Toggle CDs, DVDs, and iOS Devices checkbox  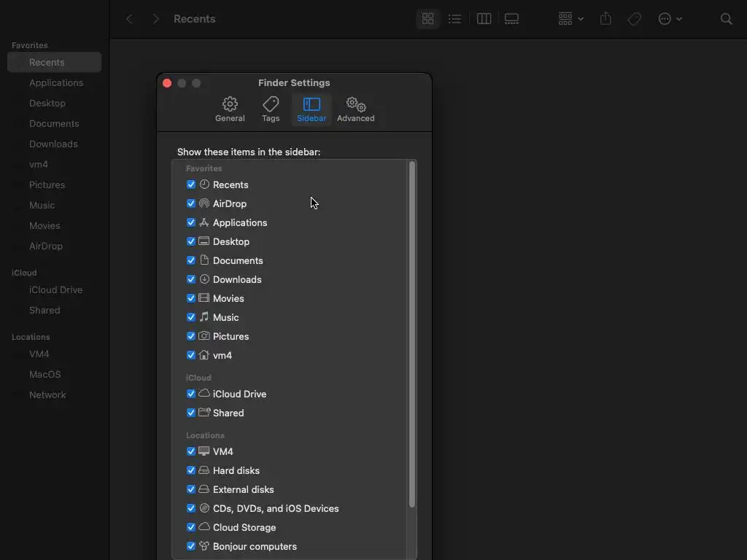coord(191,509)
